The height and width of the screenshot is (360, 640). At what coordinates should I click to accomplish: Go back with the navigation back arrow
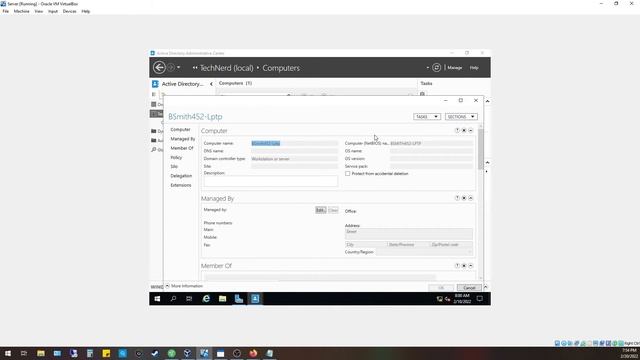click(x=159, y=67)
